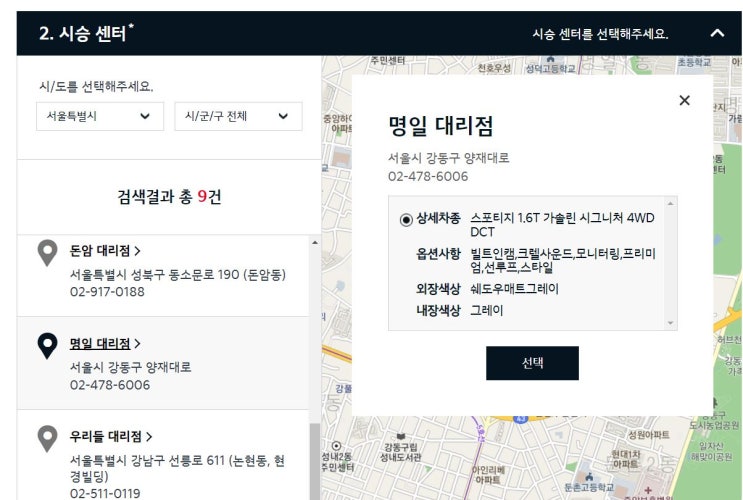The image size is (743, 500).
Task: Click the 돈암 대리점 phone number 02-917-0188
Action: click(107, 292)
